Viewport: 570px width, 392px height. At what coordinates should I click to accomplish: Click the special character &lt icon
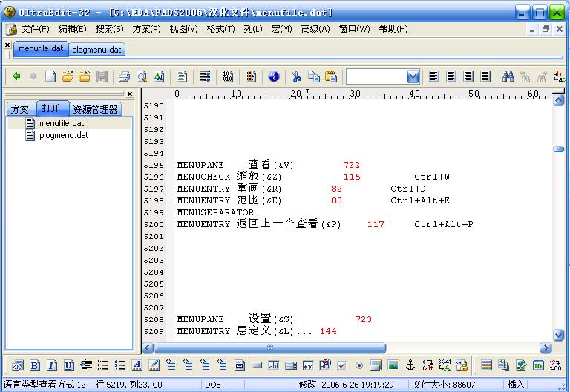point(427,365)
